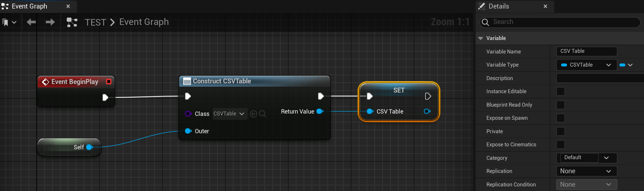Click the Event Graph breadcrumb label
The width and height of the screenshot is (644, 191).
pos(144,22)
